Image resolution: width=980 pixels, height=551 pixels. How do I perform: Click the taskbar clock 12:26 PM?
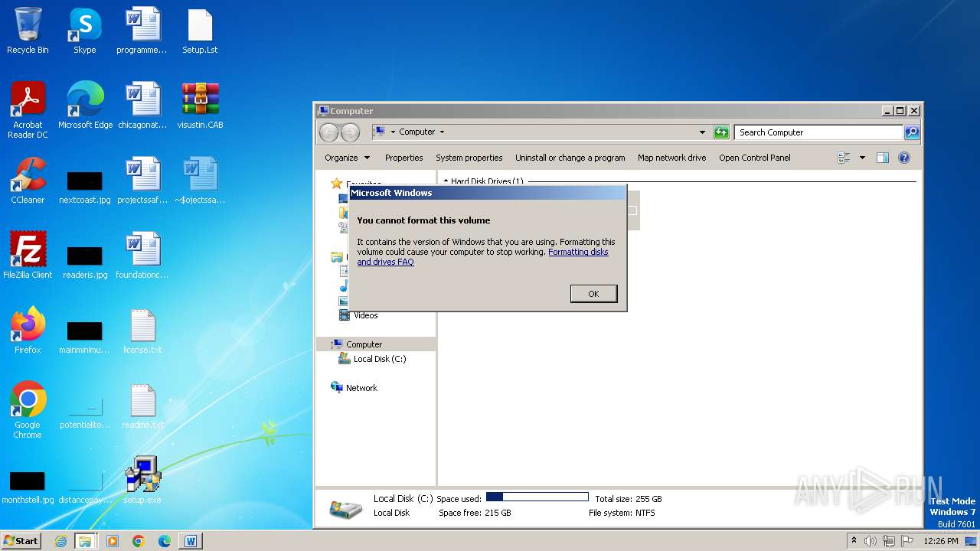(x=941, y=541)
